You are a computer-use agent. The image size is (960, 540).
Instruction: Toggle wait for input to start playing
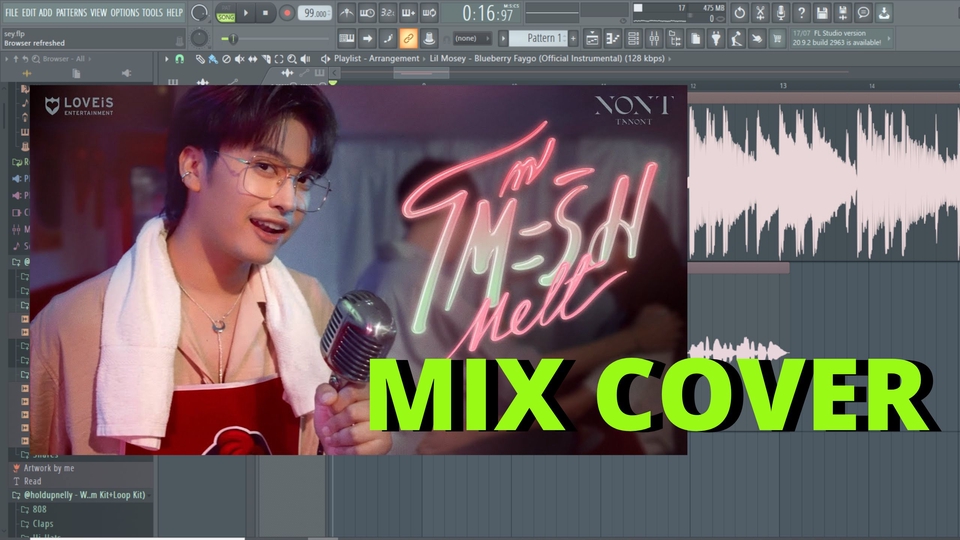click(367, 12)
